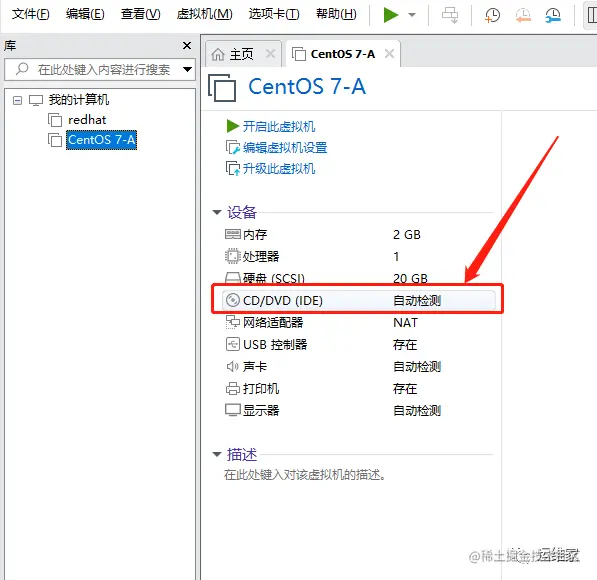Take a snapshot with the clock-plus icon
Viewport: 597px width, 580px height.
point(492,15)
